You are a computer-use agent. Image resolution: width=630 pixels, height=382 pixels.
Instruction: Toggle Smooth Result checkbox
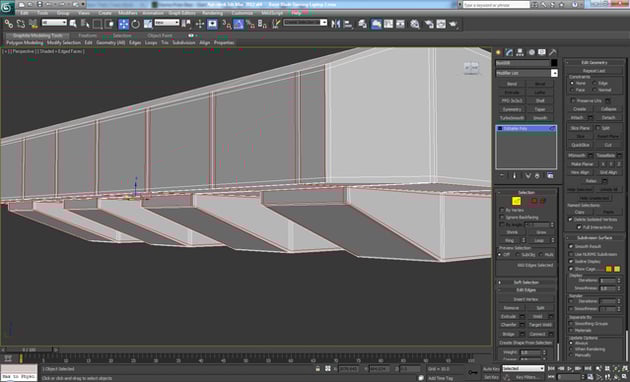571,246
